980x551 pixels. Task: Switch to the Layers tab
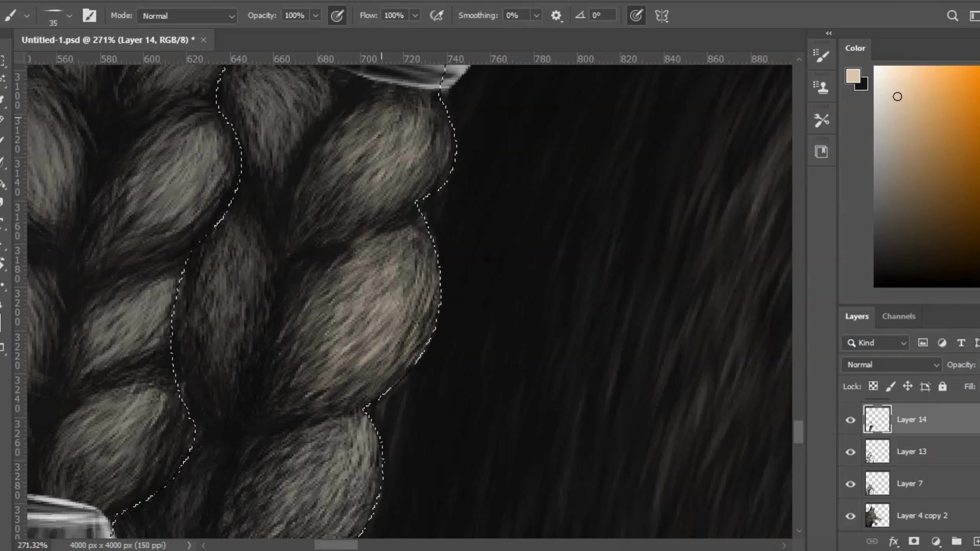tap(856, 316)
